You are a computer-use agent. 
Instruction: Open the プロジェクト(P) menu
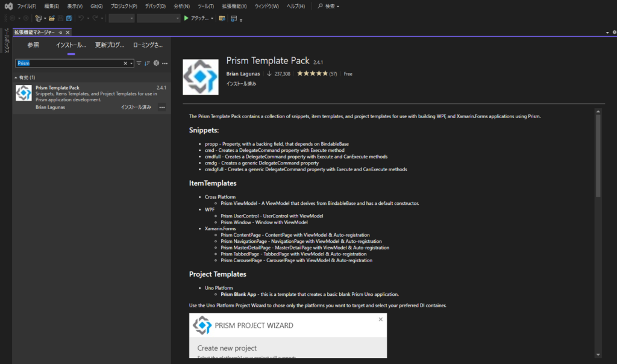click(x=124, y=6)
